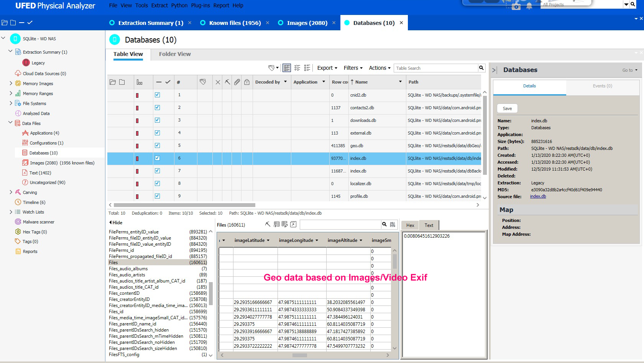This screenshot has width=644, height=363.
Task: Open Hex Tags (0) in the sidebar
Action: pos(34,232)
